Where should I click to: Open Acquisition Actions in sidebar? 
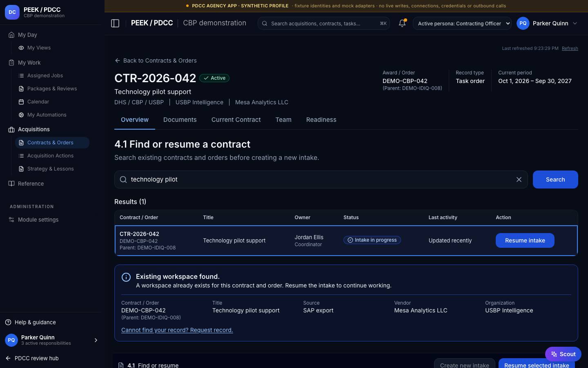(x=52, y=156)
